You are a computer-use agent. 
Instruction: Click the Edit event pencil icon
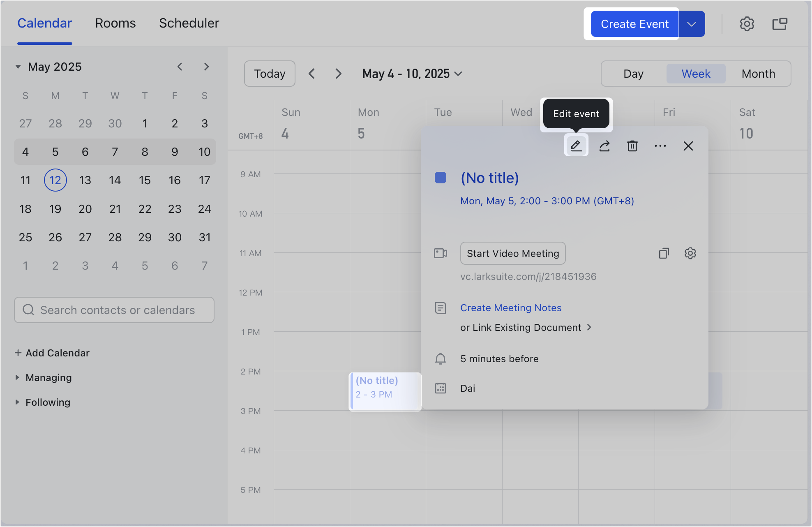click(576, 146)
